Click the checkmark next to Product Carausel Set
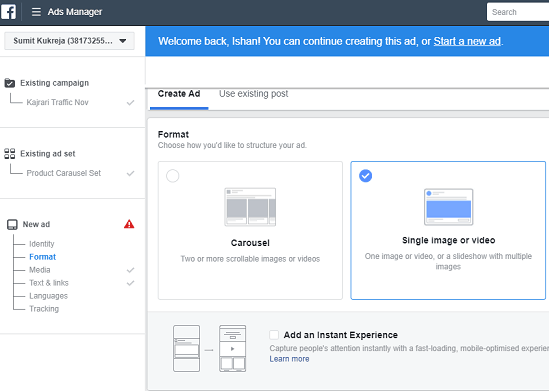Viewport: 549px width, 391px height. point(130,173)
